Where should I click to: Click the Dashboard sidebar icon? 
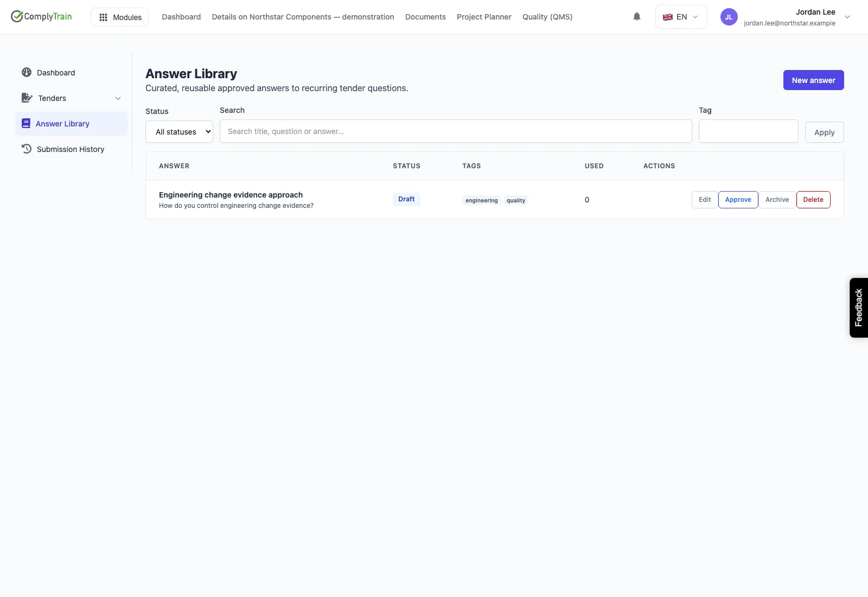coord(27,72)
